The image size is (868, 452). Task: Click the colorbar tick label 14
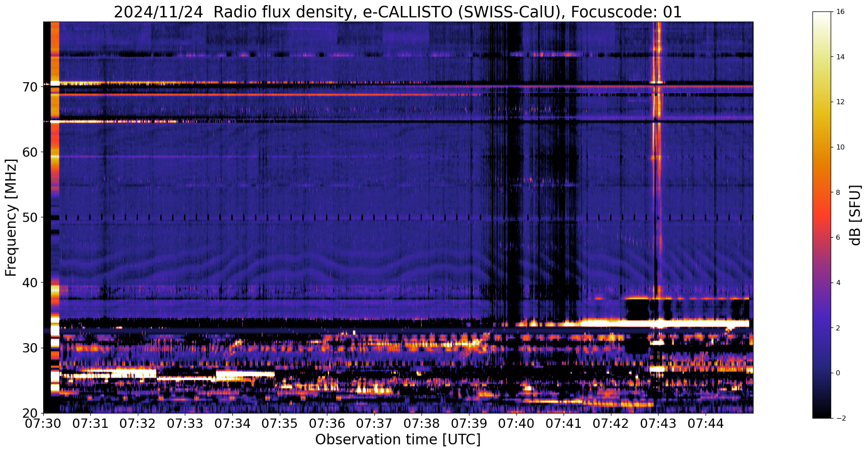[840, 57]
